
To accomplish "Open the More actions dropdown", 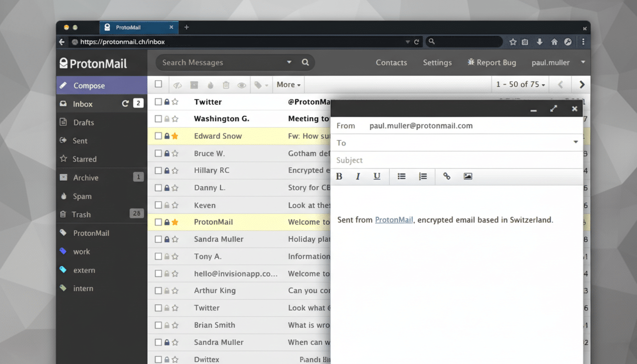I will 288,84.
